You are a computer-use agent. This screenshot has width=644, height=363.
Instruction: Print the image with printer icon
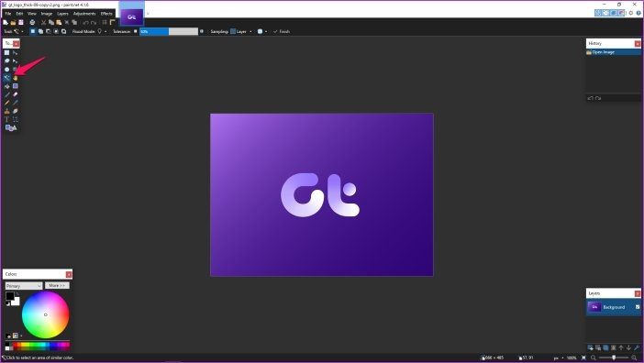pyautogui.click(x=32, y=23)
